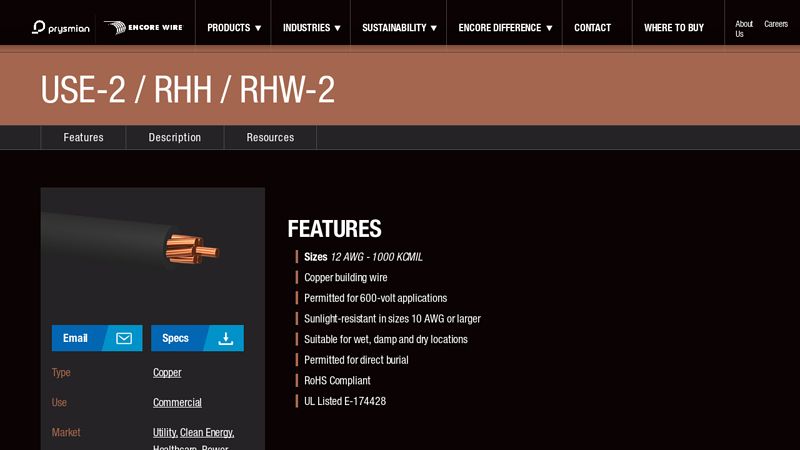The height and width of the screenshot is (450, 800).
Task: Expand the Products dropdown arrow
Action: [x=258, y=28]
